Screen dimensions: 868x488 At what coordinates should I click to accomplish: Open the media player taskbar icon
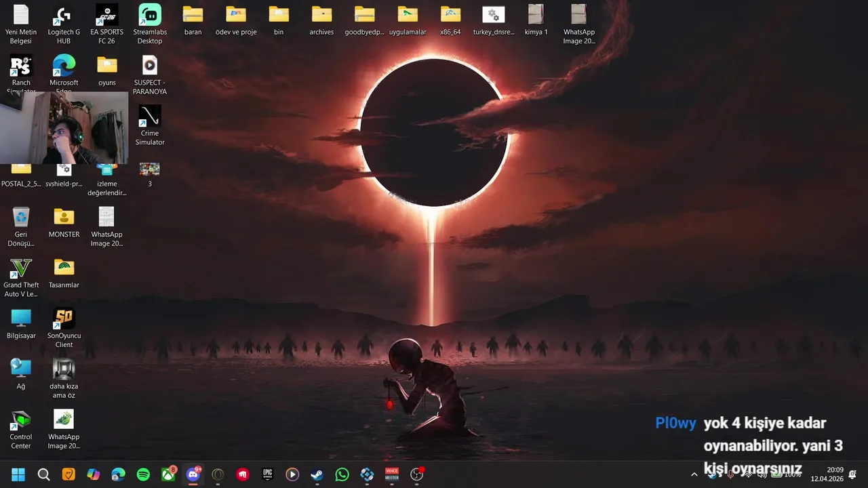tap(292, 474)
